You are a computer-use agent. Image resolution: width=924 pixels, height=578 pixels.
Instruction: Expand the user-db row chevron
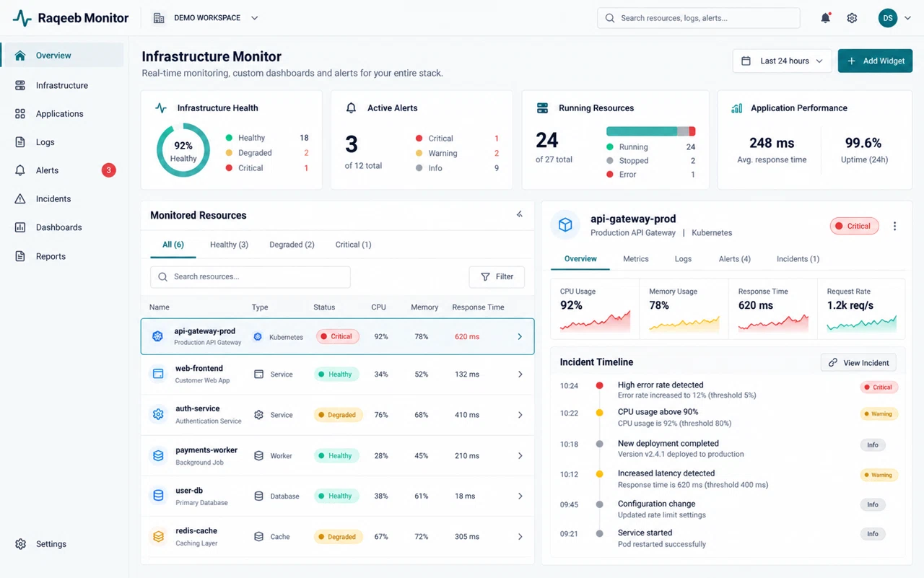520,496
